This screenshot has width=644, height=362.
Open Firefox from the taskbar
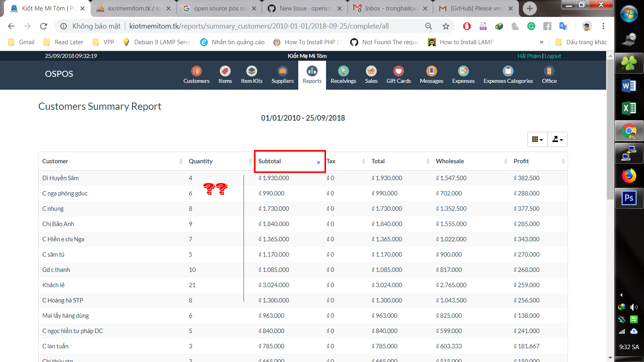click(629, 176)
